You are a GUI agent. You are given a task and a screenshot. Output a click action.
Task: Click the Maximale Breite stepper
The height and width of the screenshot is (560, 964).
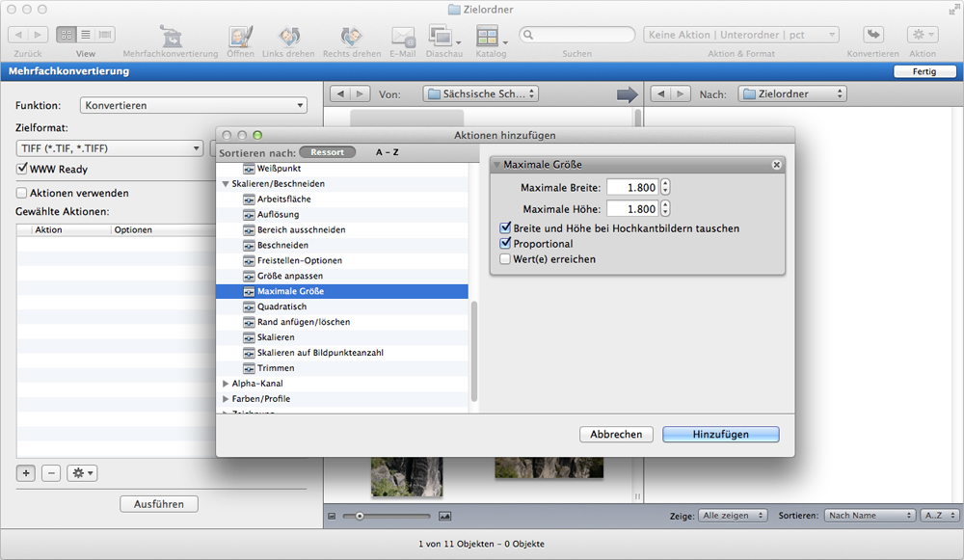[665, 188]
